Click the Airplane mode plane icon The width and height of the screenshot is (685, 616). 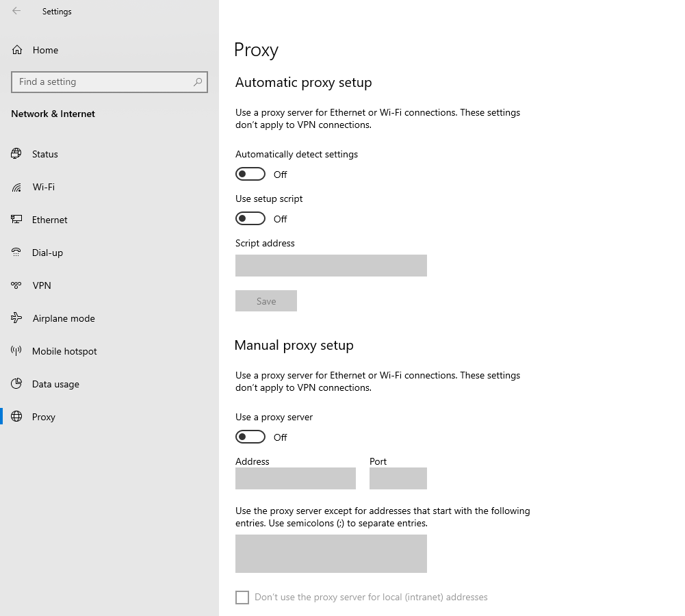[16, 318]
